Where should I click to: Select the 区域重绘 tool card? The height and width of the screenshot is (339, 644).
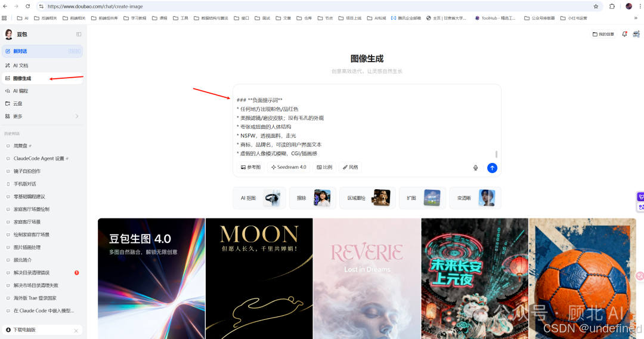click(x=367, y=198)
